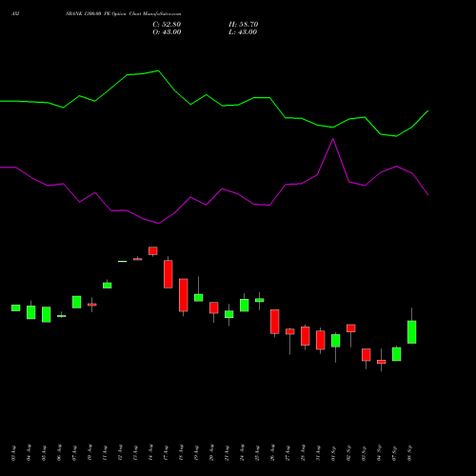Screen dimensions: 476x476
Task: Click the close value C: 52.80
Action: 167,25
